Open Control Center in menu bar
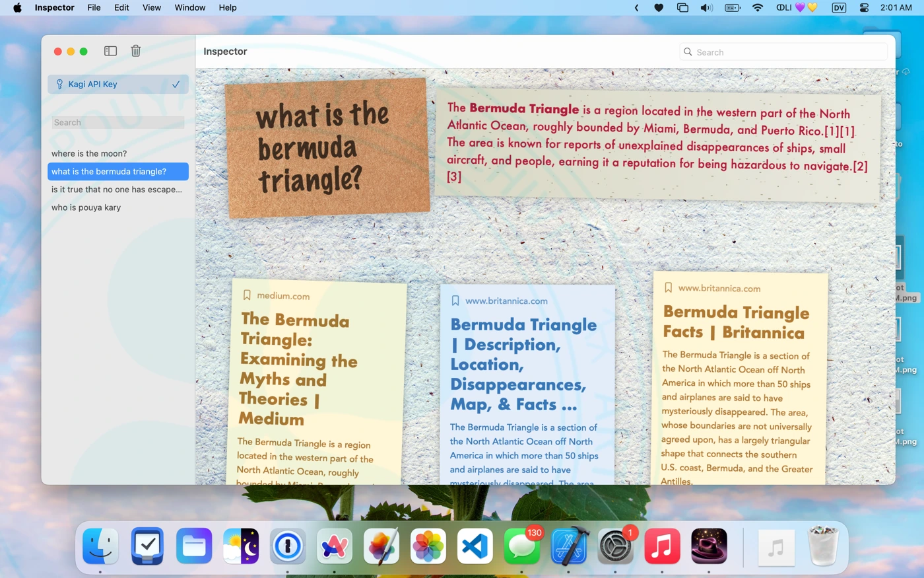This screenshot has height=578, width=924. pyautogui.click(x=864, y=8)
